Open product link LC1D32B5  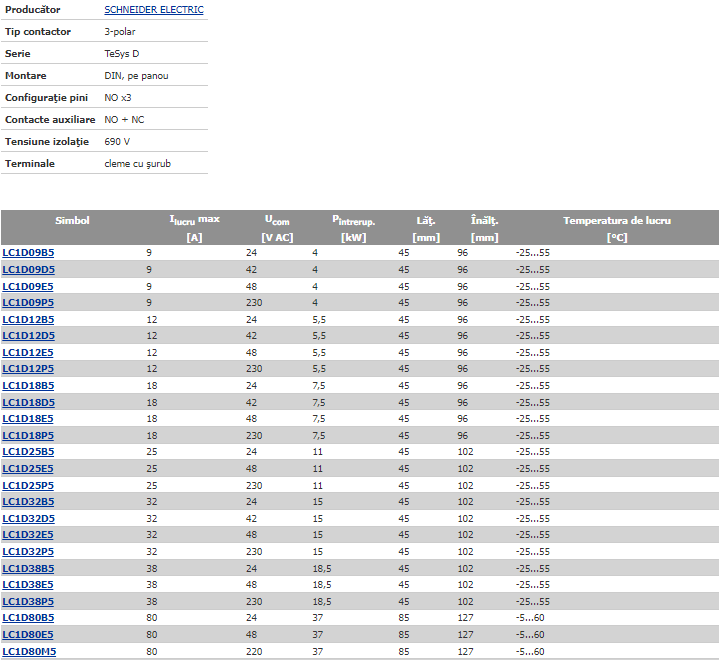tap(28, 502)
